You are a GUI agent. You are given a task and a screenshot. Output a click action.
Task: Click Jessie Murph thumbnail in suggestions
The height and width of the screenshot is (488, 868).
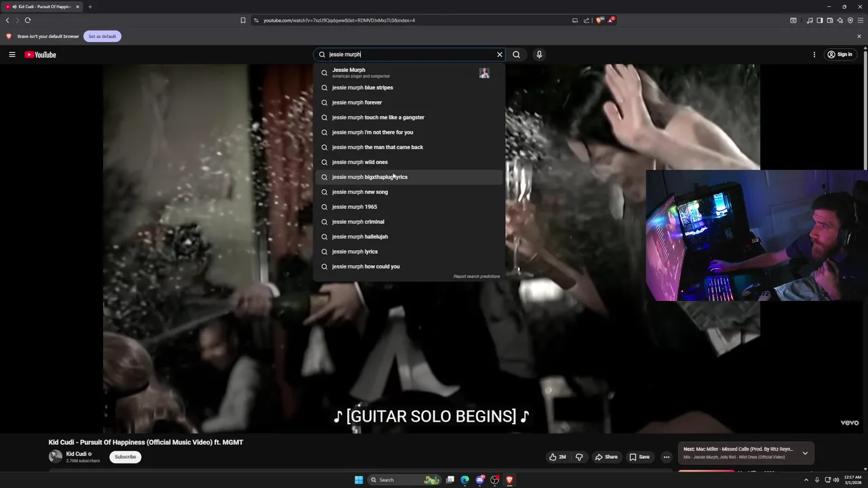pos(484,73)
